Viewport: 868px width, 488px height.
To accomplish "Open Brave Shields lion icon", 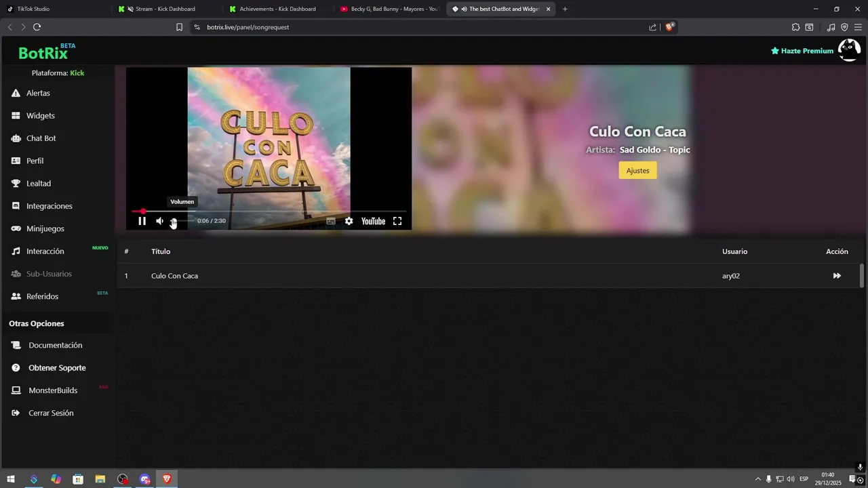I will click(x=669, y=27).
